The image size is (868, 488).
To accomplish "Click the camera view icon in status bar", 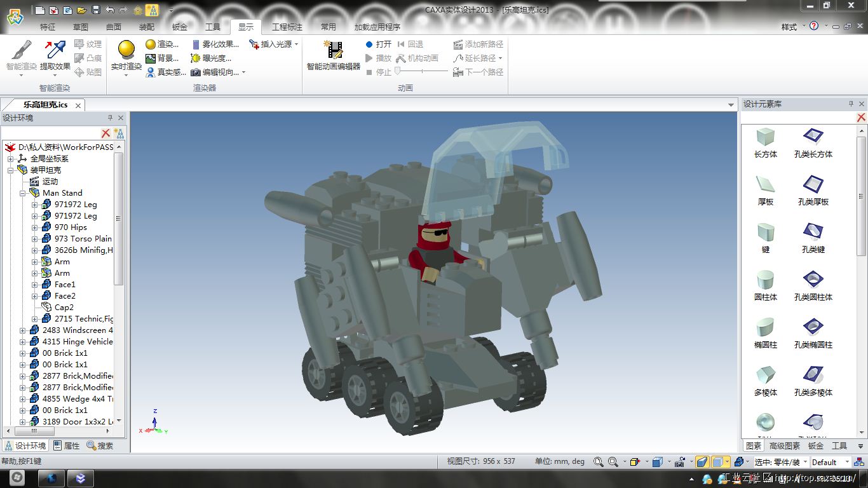I will (x=680, y=462).
